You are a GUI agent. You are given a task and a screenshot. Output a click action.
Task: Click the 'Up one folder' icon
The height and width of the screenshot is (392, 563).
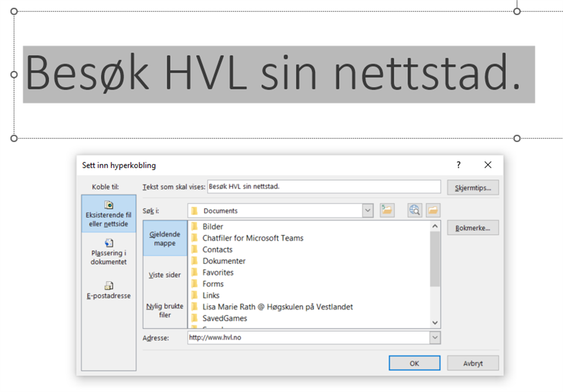386,210
